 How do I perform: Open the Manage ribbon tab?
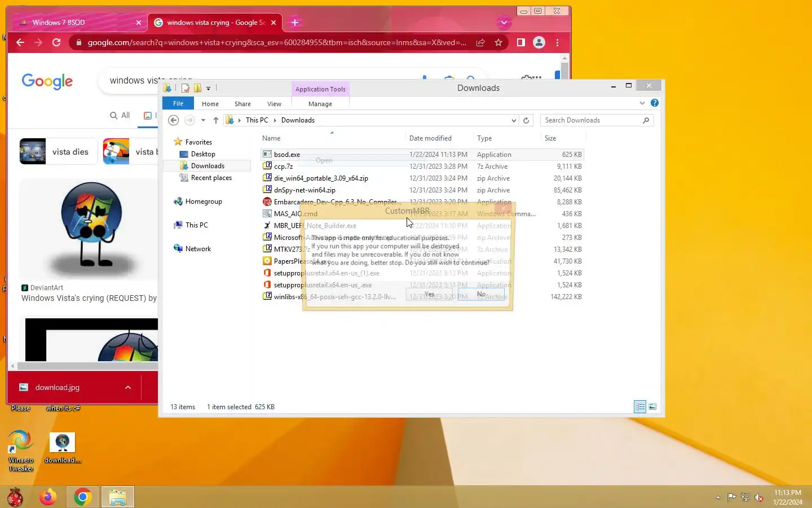point(320,104)
